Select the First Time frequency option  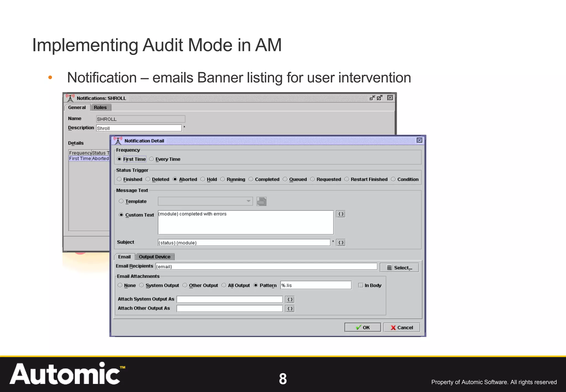(x=132, y=159)
